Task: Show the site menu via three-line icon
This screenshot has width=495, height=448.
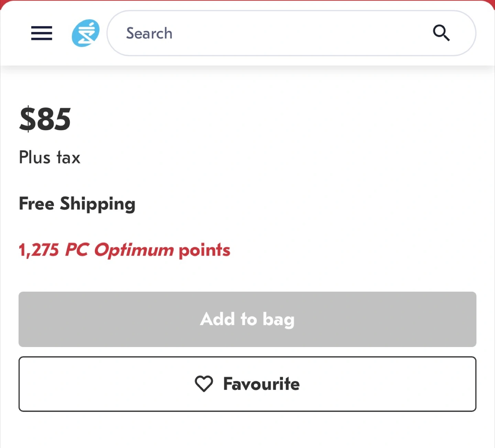Action: click(x=42, y=33)
